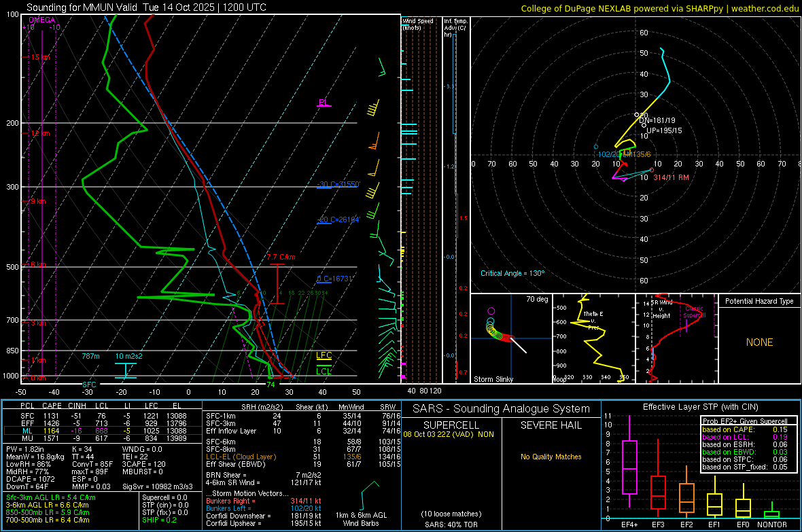
Task: Click the green 'SHIP = 0.2' value
Action: 159,520
